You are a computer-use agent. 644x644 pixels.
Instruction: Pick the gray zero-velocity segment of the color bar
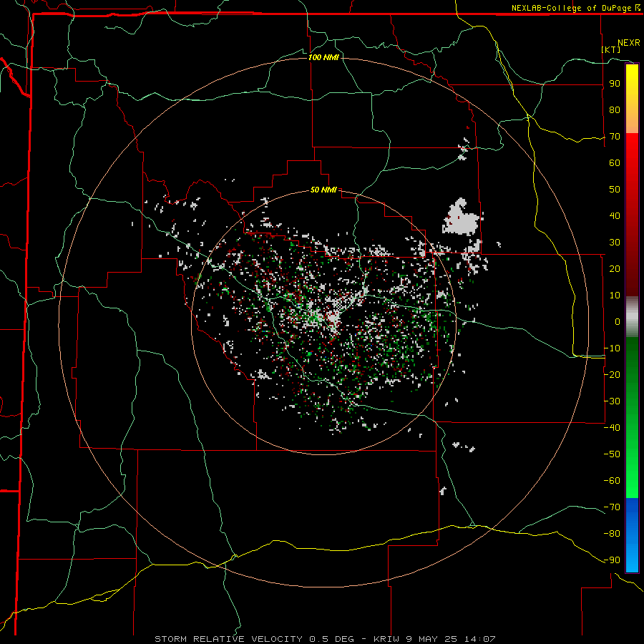pyautogui.click(x=632, y=317)
